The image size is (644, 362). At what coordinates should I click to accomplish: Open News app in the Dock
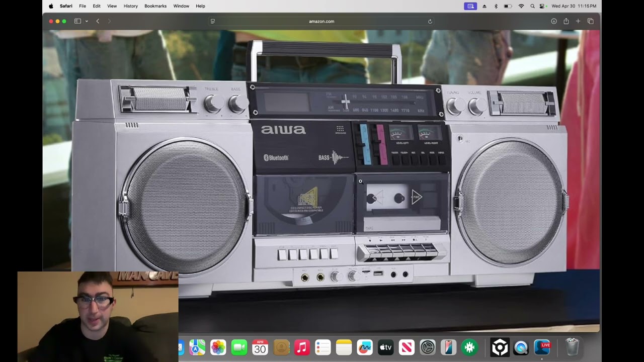point(407,347)
